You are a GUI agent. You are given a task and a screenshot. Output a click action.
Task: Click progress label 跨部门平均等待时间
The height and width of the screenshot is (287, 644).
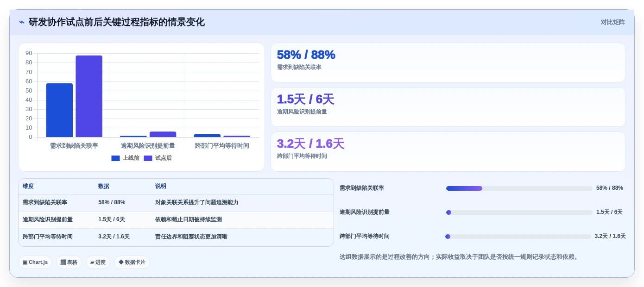[365, 236]
